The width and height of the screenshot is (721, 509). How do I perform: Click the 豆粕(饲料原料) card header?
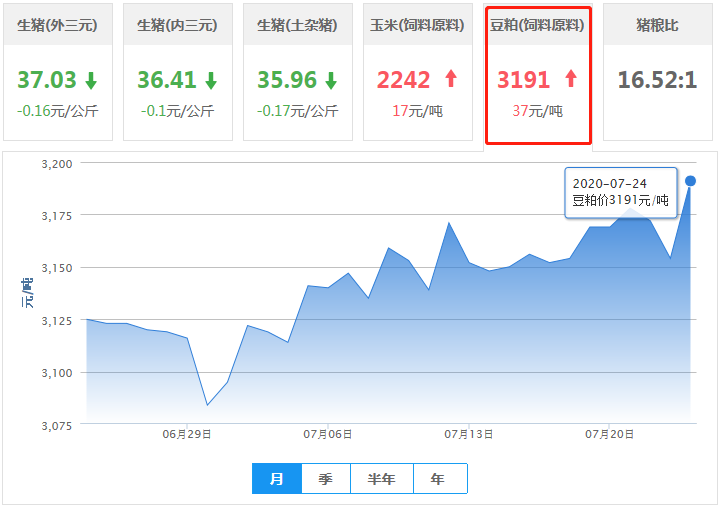coord(538,25)
